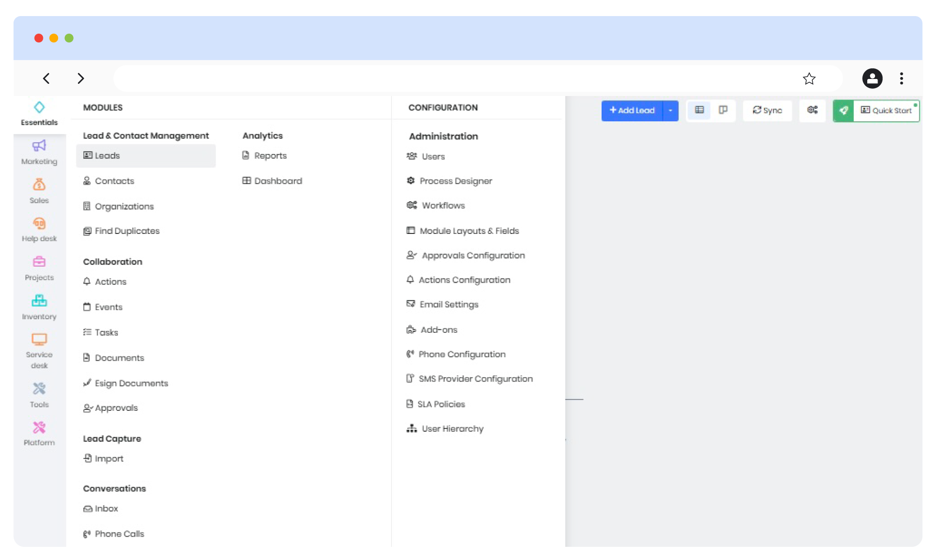Click the workflow gears settings icon
Image resolution: width=936 pixels, height=560 pixels.
pyautogui.click(x=812, y=111)
